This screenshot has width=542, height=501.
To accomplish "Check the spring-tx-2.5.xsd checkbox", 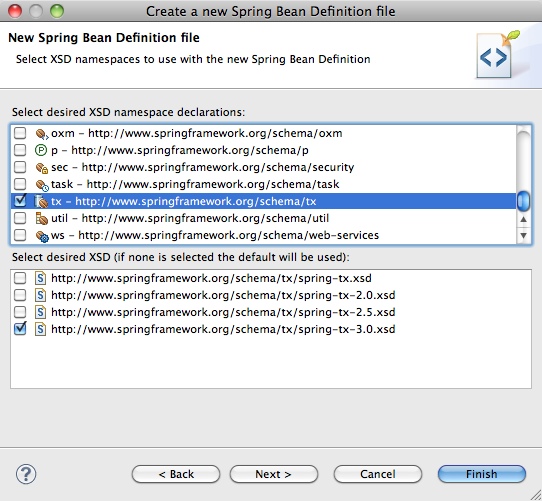I will click(20, 312).
